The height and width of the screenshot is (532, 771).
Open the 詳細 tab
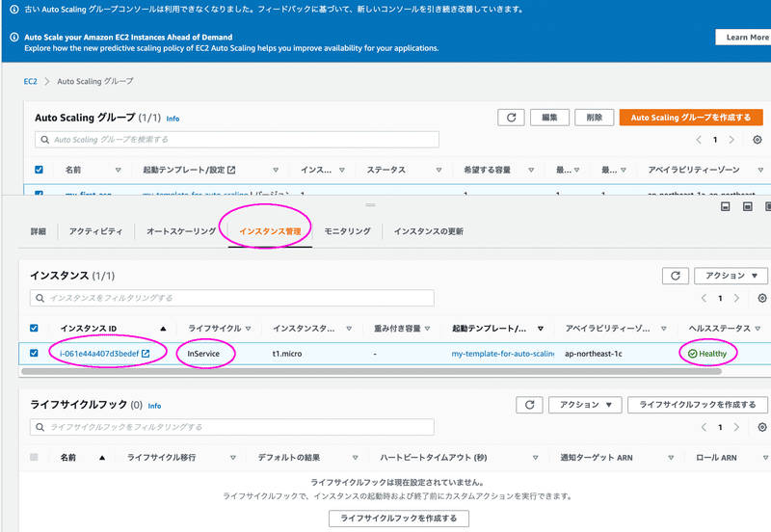coord(39,231)
